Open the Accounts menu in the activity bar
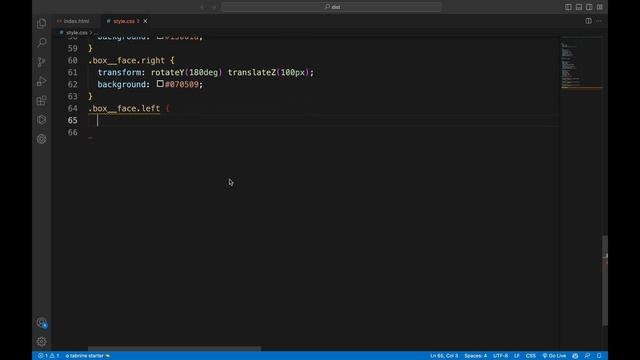This screenshot has height=360, width=640. click(41, 322)
